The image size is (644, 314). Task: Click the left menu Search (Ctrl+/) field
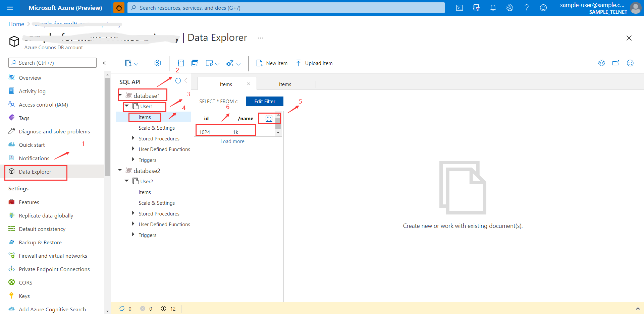click(x=52, y=63)
